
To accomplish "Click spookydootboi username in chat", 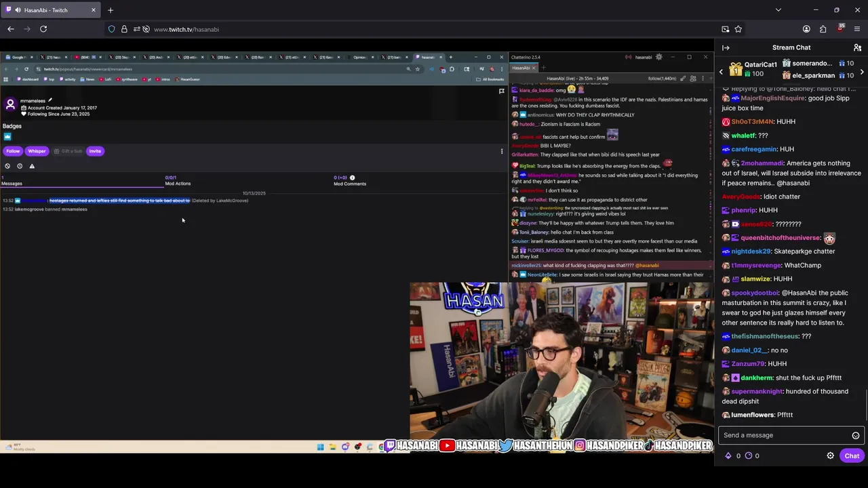I will point(755,293).
